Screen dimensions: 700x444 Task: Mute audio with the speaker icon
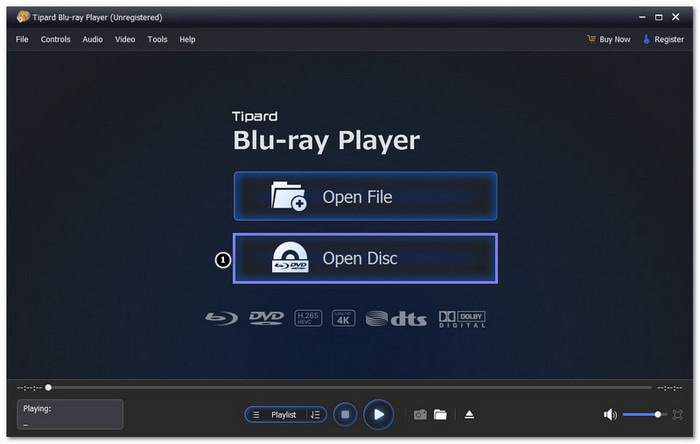click(x=610, y=414)
